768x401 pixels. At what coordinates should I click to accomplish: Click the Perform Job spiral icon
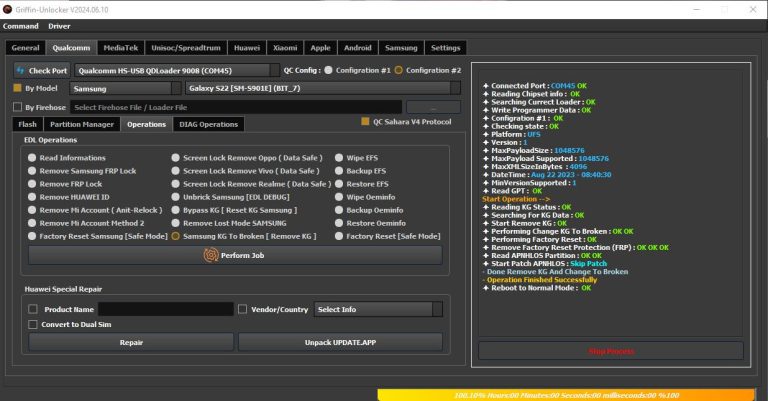pyautogui.click(x=210, y=255)
